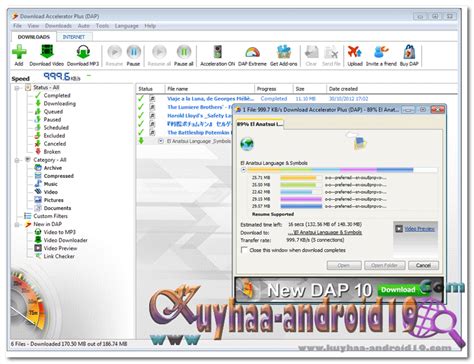Screen dimensions: 474x364
Task: Open the View menu
Action: (x=33, y=26)
